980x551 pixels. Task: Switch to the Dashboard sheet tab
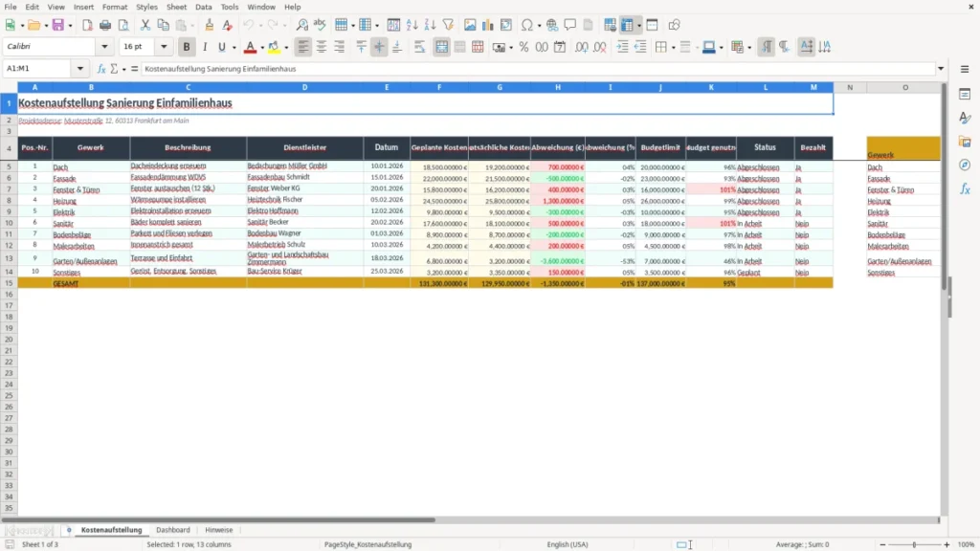tap(173, 530)
